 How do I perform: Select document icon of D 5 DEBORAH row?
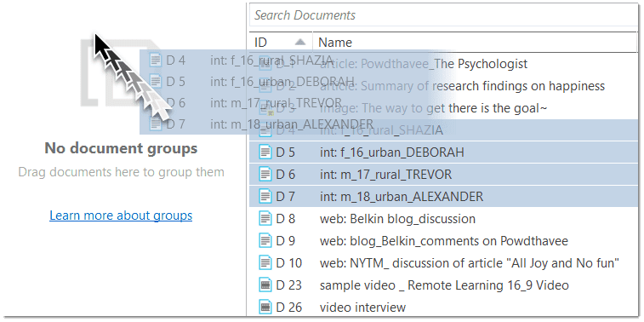coord(265,152)
